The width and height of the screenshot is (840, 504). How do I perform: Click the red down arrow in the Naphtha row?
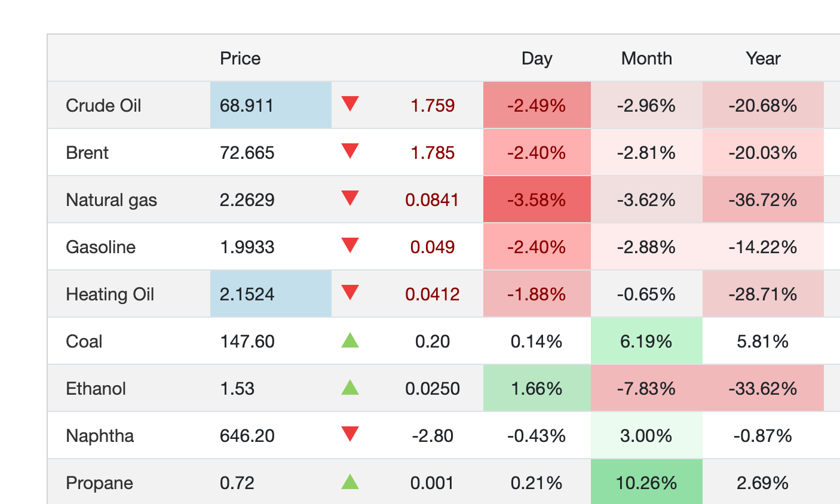(x=350, y=434)
